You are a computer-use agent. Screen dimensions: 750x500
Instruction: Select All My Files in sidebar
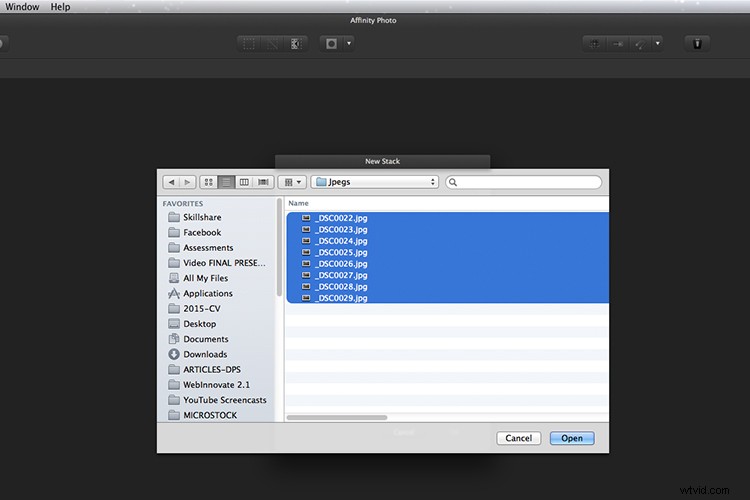205,278
